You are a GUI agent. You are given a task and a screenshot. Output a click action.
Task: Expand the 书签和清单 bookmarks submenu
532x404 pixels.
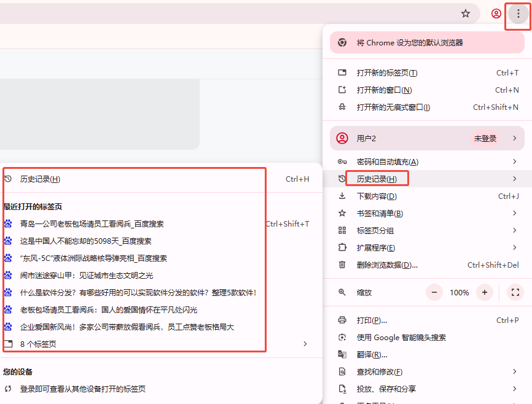coord(380,214)
